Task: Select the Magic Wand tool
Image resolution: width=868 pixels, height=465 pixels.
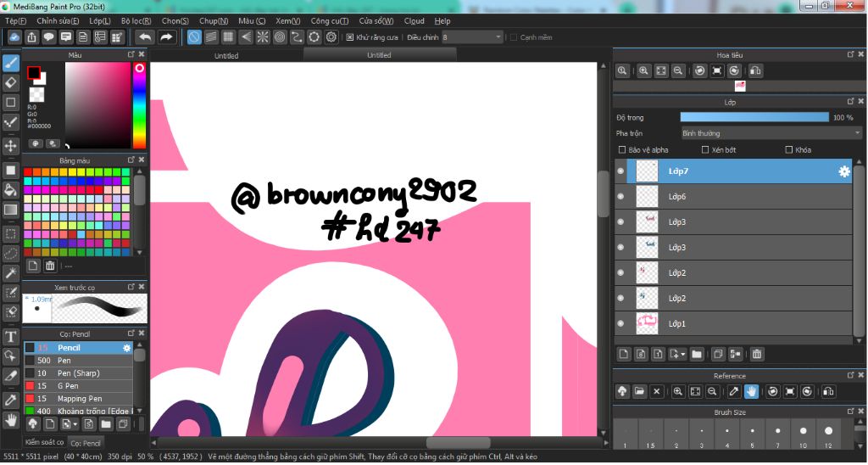Action: pyautogui.click(x=10, y=273)
